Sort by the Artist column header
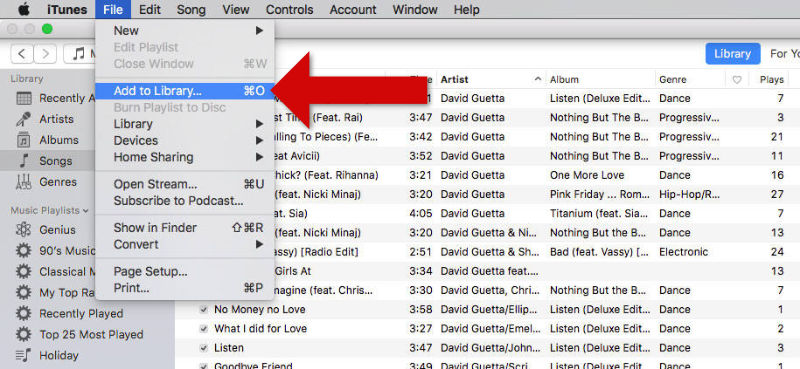 click(x=490, y=80)
